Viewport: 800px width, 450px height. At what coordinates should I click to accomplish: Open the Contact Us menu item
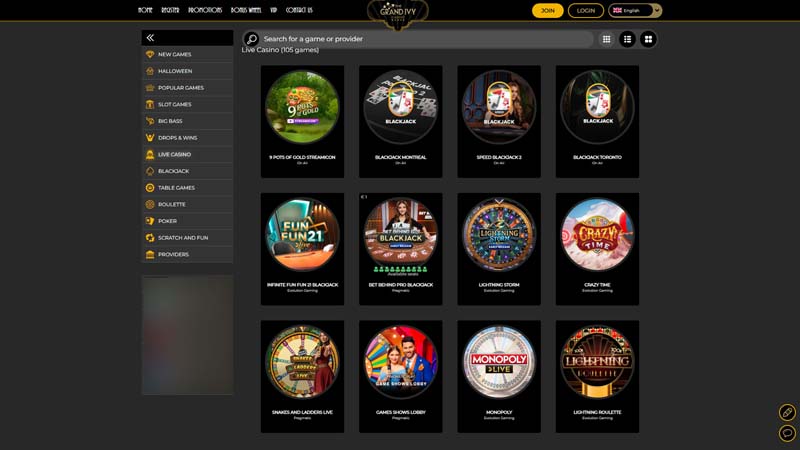pos(299,10)
